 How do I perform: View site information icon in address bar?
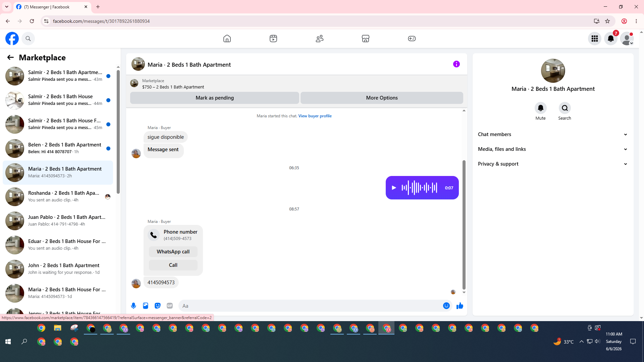[x=46, y=21]
